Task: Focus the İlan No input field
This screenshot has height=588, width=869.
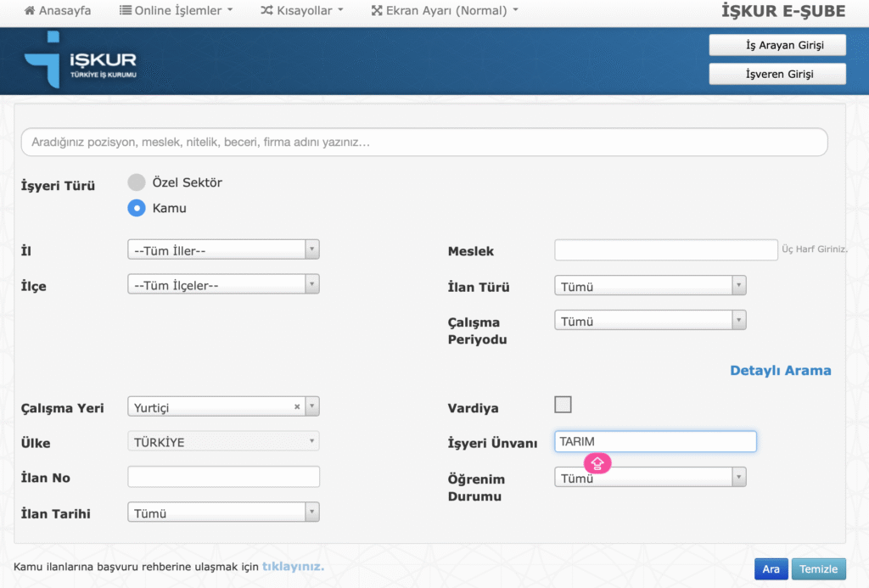Action: tap(223, 478)
